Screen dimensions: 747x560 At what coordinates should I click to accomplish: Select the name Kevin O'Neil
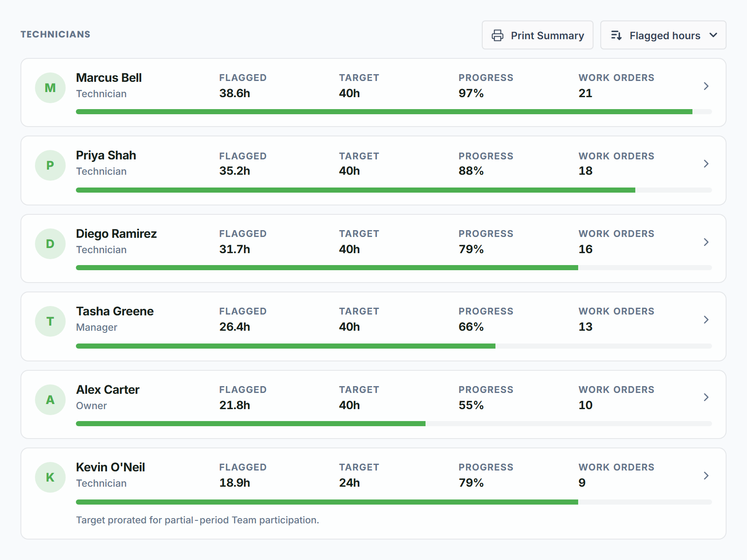pyautogui.click(x=110, y=467)
